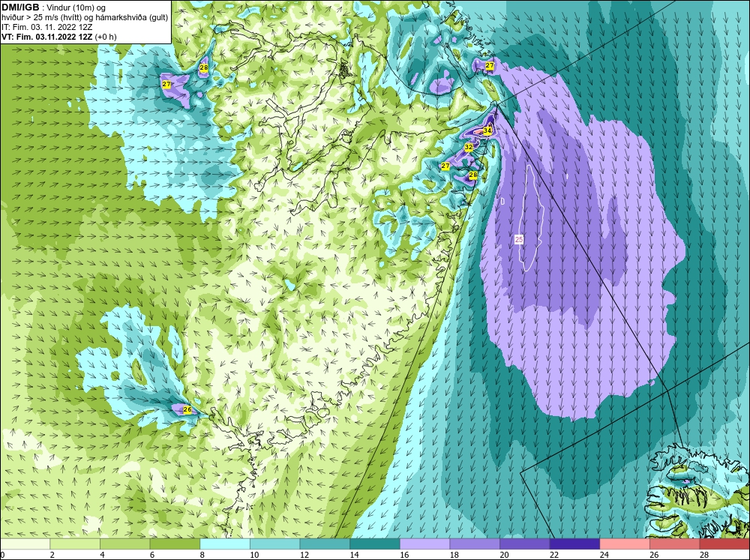Viewport: 750px width, 560px height.
Task: Click the 'hviður > 25 m/s (hvítt)' description line
Action: click(x=42, y=18)
